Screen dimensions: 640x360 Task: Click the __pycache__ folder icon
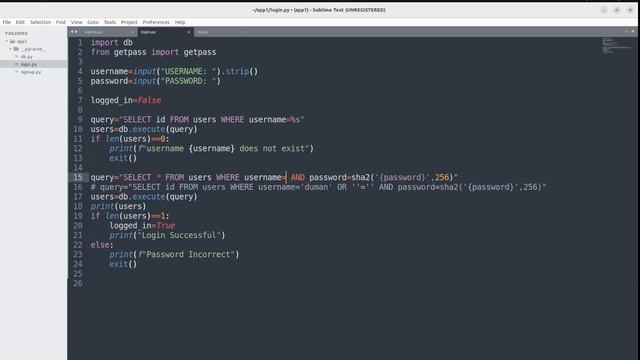[x=16, y=49]
